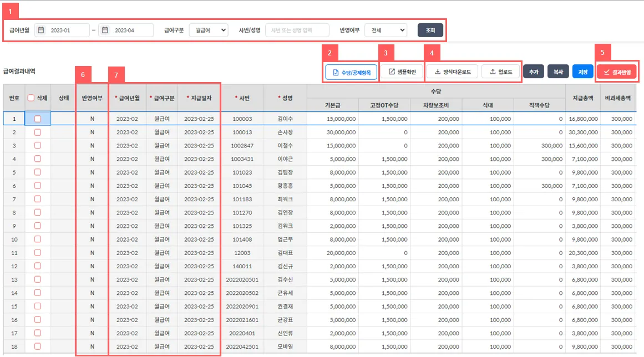
Task: Click the 샘플확인 external-link icon button
Action: [x=402, y=72]
